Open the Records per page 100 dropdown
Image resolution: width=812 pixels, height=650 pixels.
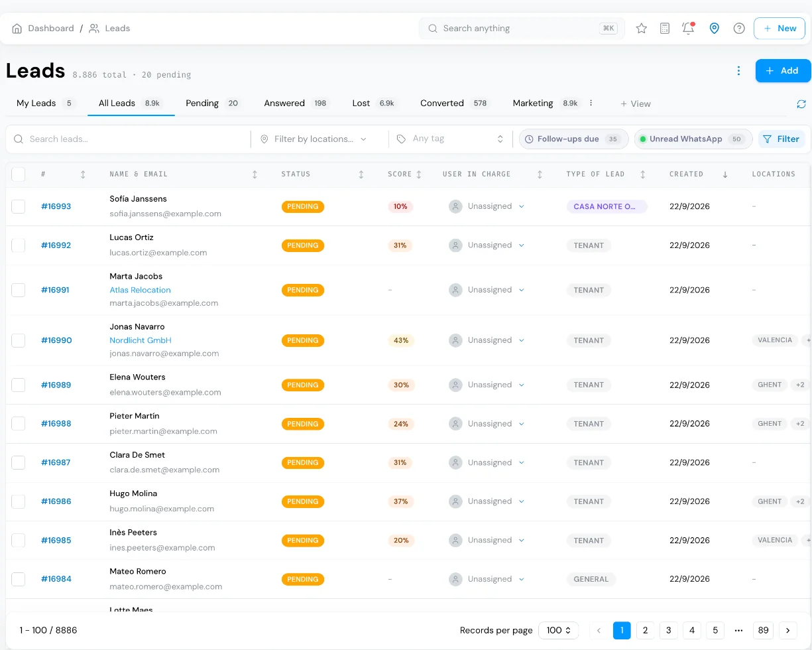pyautogui.click(x=559, y=630)
